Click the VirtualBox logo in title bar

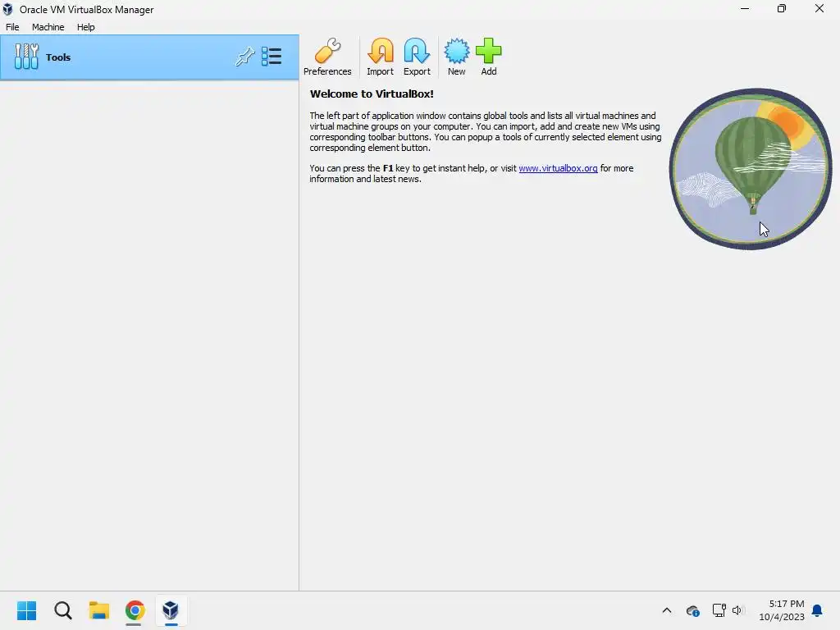7,9
